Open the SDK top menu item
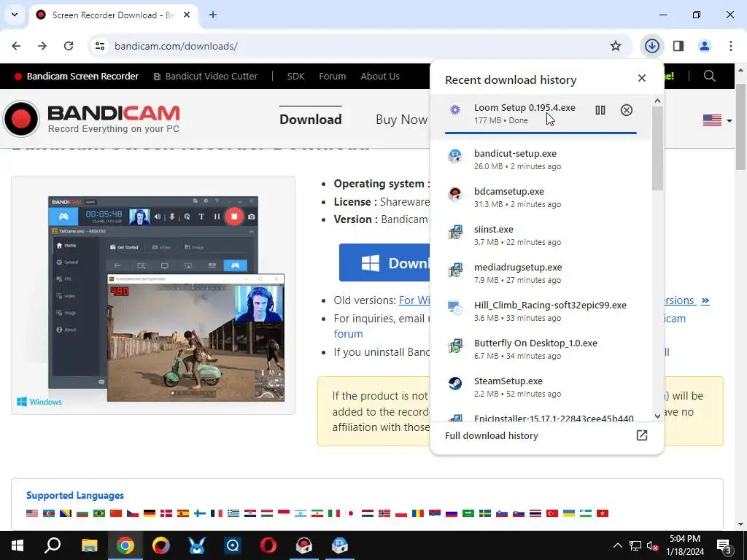The width and height of the screenshot is (747, 560). click(295, 76)
